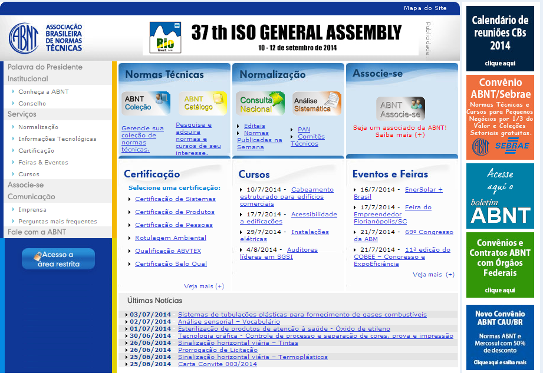Image resolution: width=543 pixels, height=392 pixels.
Task: Click the Acesso a área restrita button
Action: coord(58,259)
